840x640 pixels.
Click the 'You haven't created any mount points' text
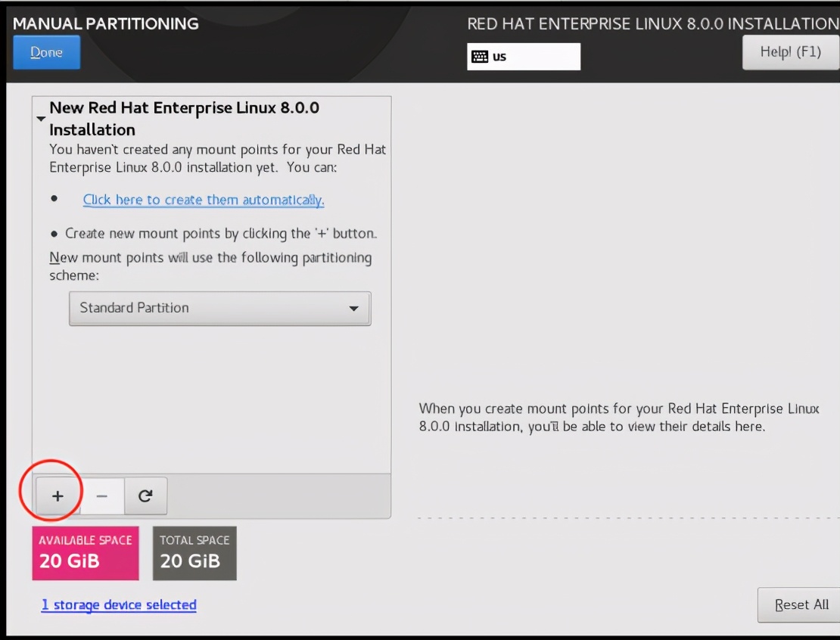pyautogui.click(x=217, y=158)
